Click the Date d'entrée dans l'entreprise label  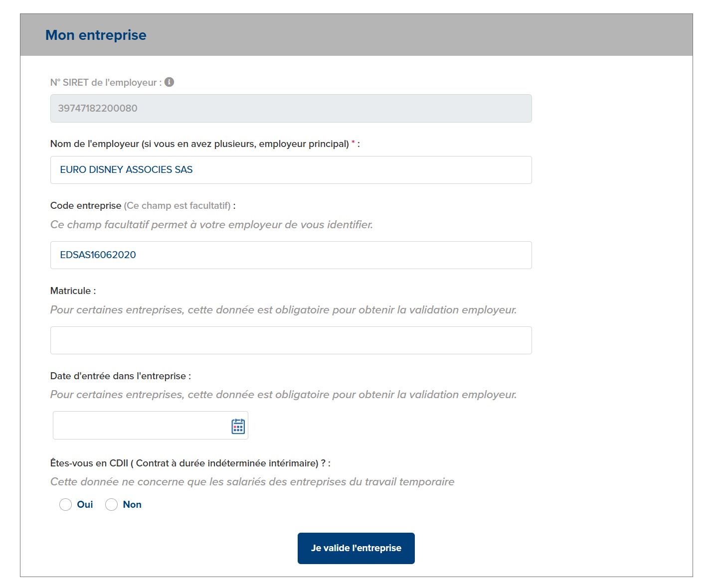click(x=121, y=376)
